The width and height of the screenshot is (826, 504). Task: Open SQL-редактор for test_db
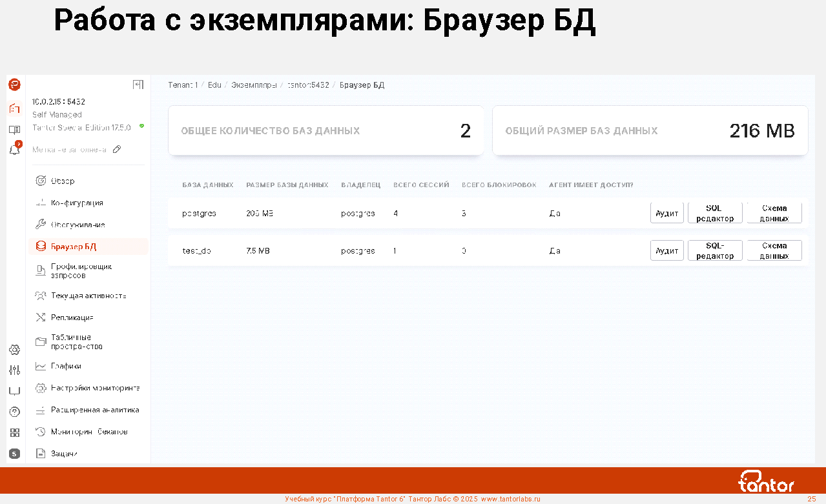(x=715, y=250)
